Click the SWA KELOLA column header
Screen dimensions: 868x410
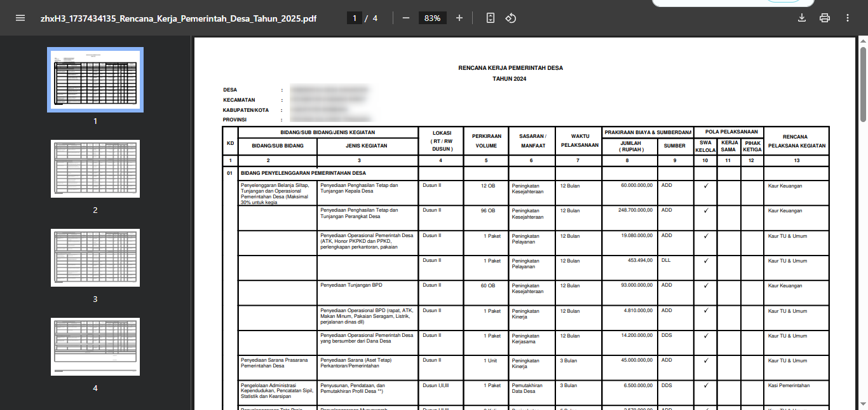point(705,146)
